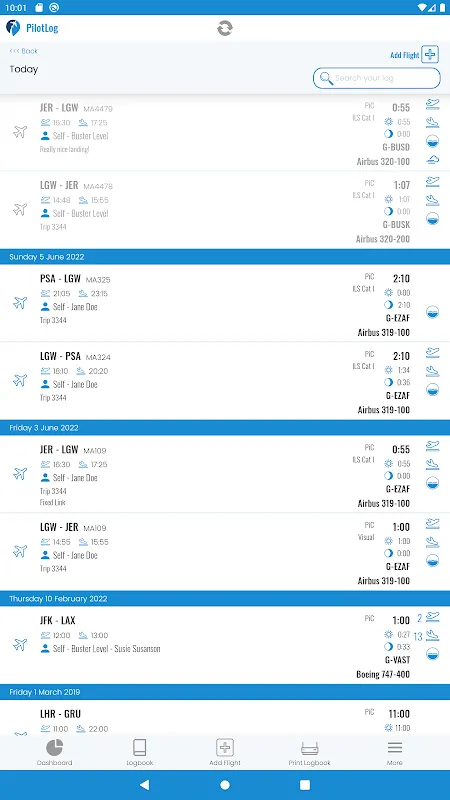450x800 pixels.
Task: Tap the landing icon on LGW - PSA MA324
Action: click(x=433, y=371)
